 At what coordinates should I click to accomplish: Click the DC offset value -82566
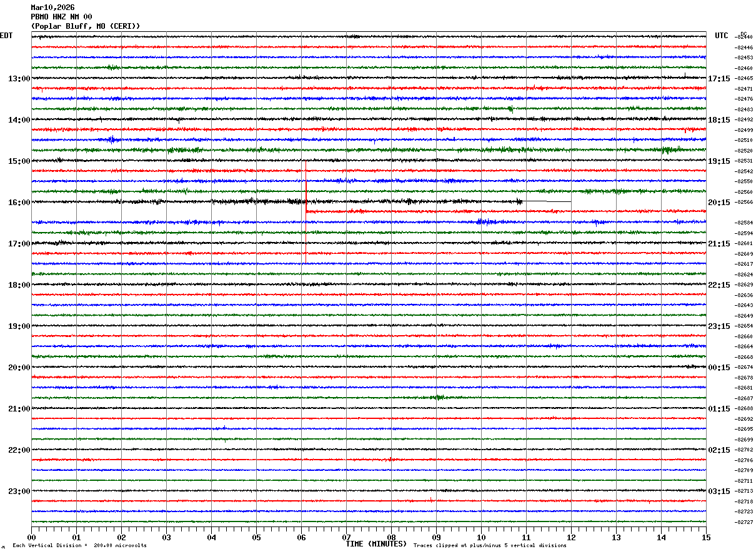click(744, 202)
